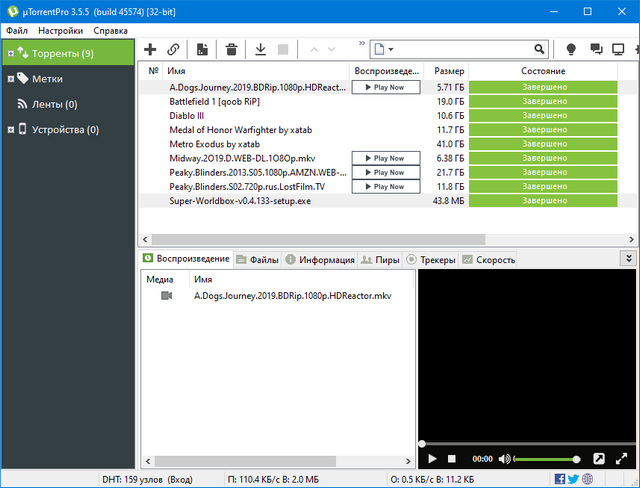Click the Add Torrent from URL link icon
Viewport: 640px width, 488px height.
click(x=173, y=49)
